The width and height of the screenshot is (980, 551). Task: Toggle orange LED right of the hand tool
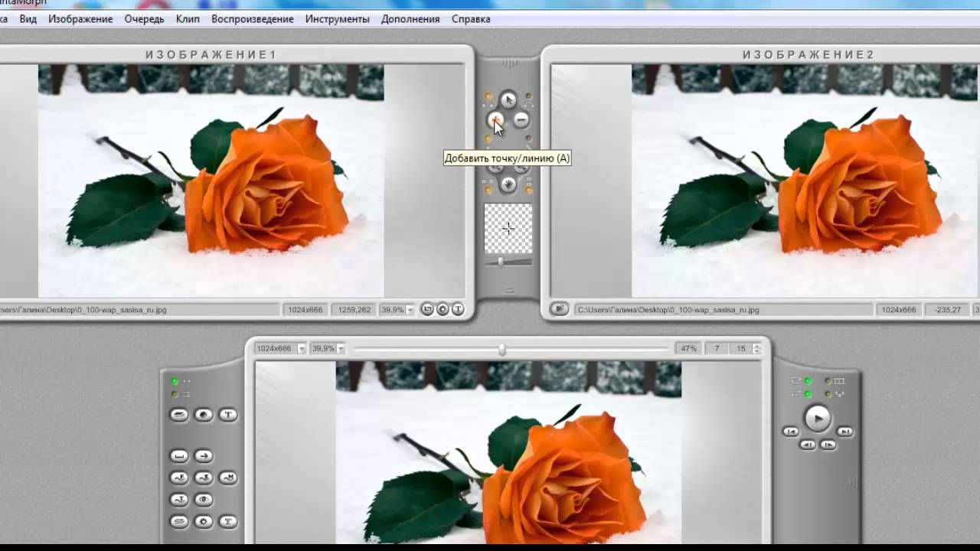tap(529, 189)
